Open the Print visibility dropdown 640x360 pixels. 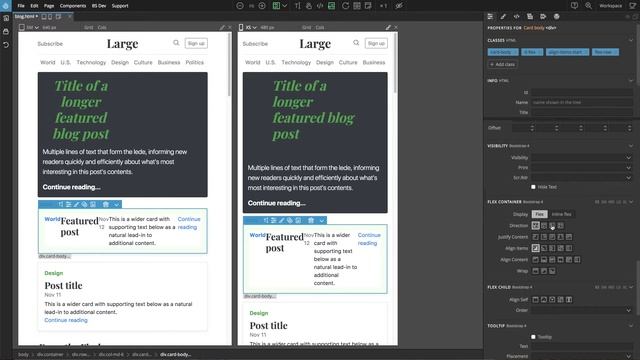point(582,167)
